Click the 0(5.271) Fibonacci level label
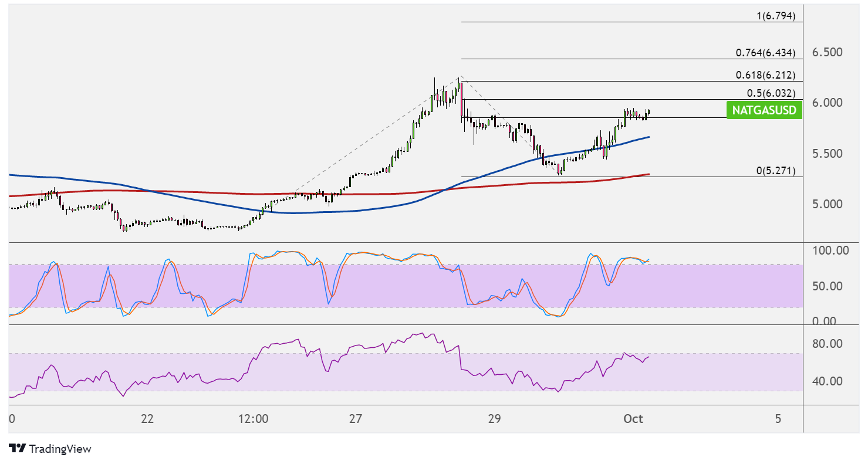The image size is (868, 464). (776, 171)
